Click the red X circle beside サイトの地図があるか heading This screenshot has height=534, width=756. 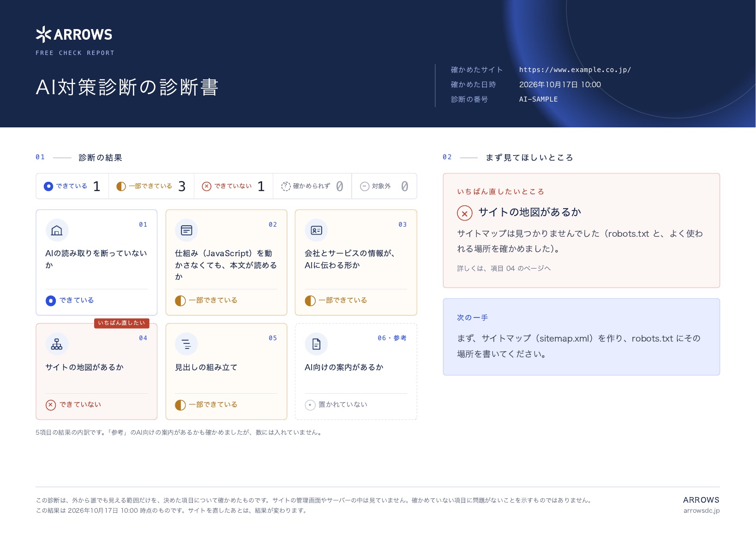click(x=465, y=213)
